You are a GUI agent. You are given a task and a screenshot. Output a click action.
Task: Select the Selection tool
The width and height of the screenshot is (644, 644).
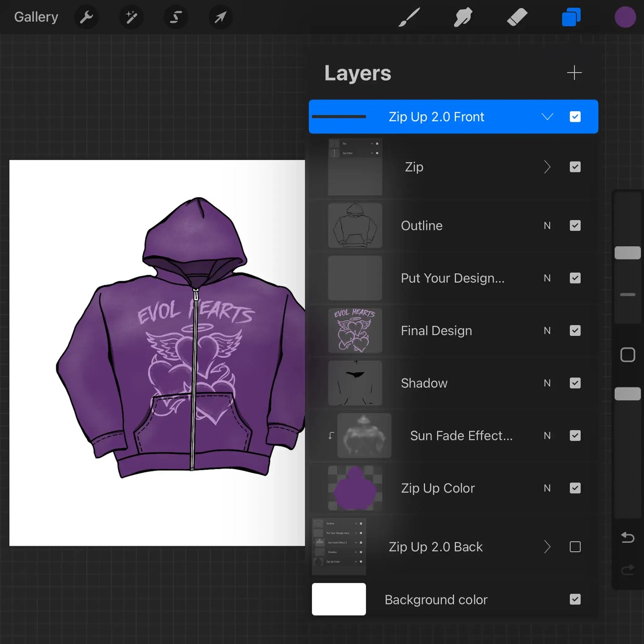click(175, 17)
